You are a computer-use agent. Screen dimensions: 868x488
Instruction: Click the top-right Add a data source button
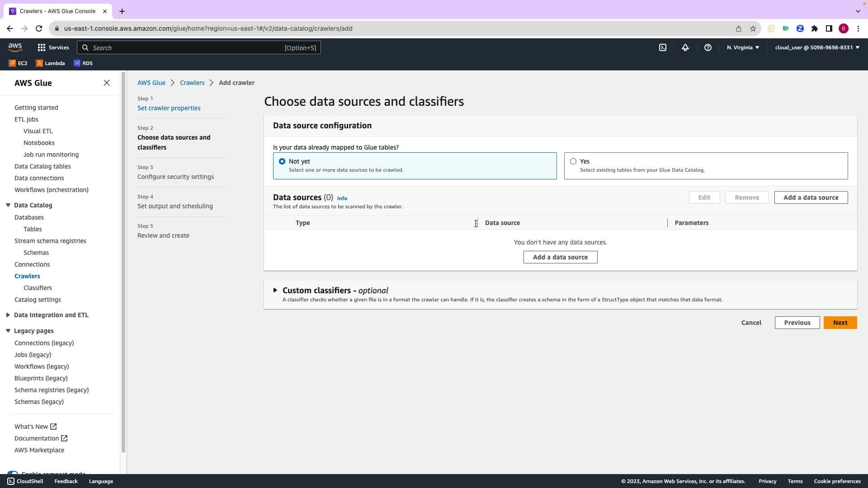pos(811,197)
